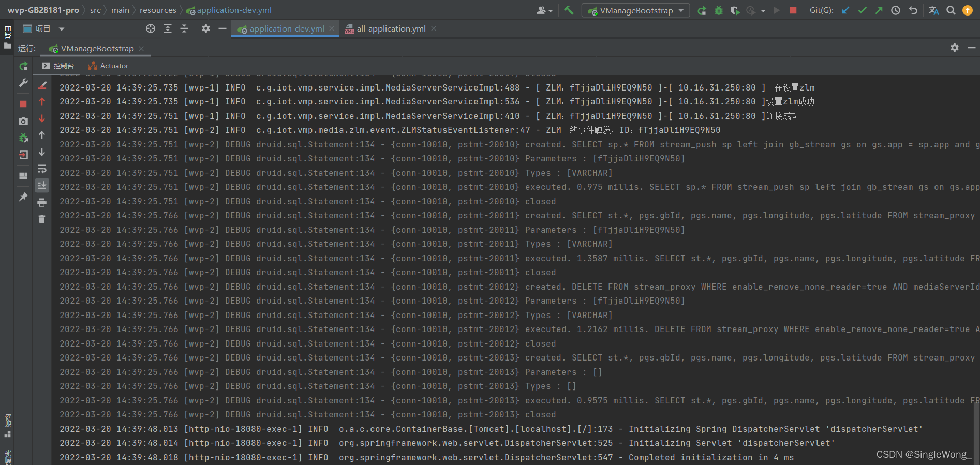The width and height of the screenshot is (980, 465).
Task: Click the Git commit checkmark icon
Action: 862,10
